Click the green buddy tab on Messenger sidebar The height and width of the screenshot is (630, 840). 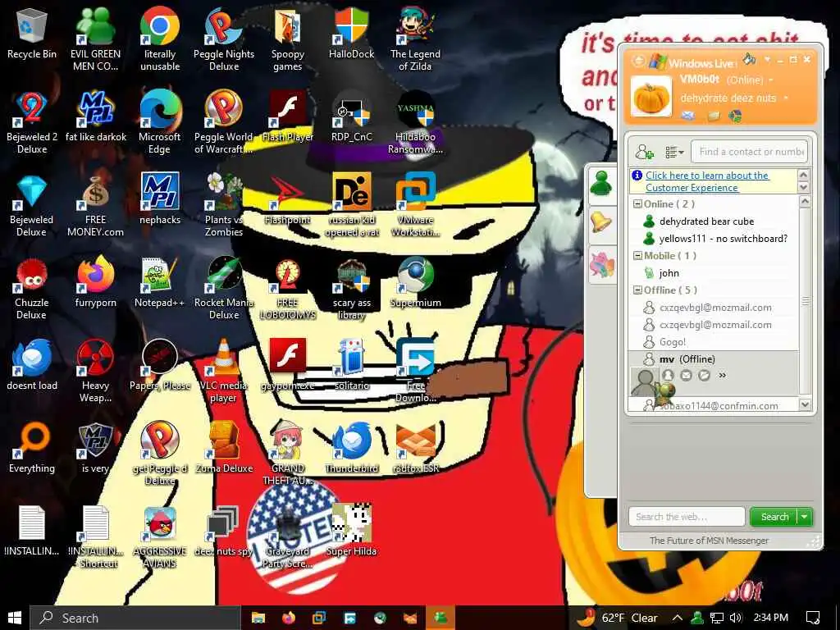pos(602,183)
